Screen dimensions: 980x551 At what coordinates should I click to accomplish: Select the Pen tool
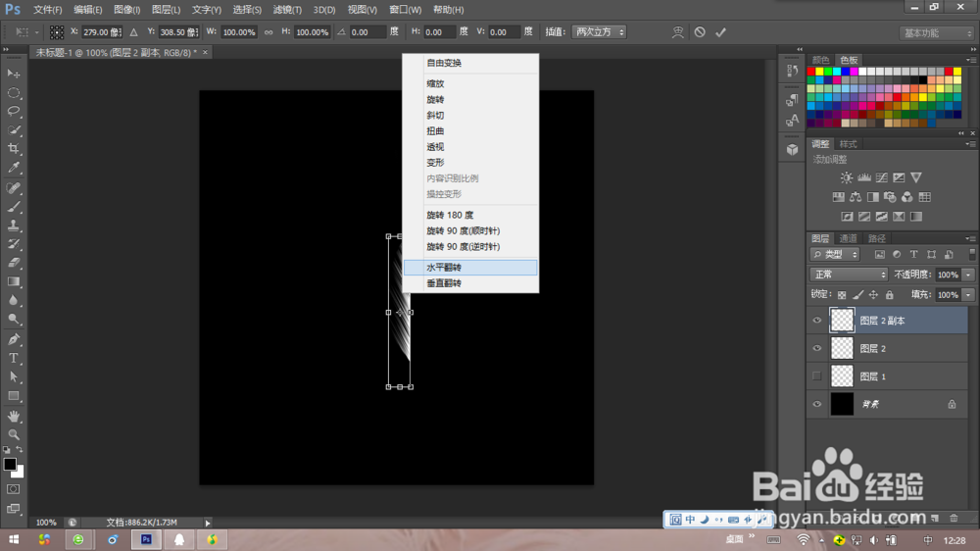pyautogui.click(x=13, y=339)
